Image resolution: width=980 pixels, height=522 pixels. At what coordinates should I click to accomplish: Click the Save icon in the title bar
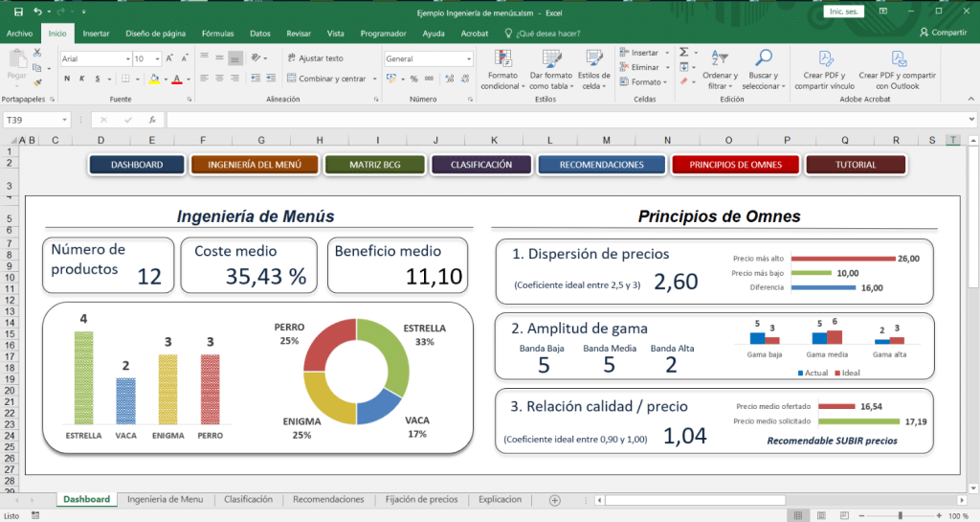18,11
